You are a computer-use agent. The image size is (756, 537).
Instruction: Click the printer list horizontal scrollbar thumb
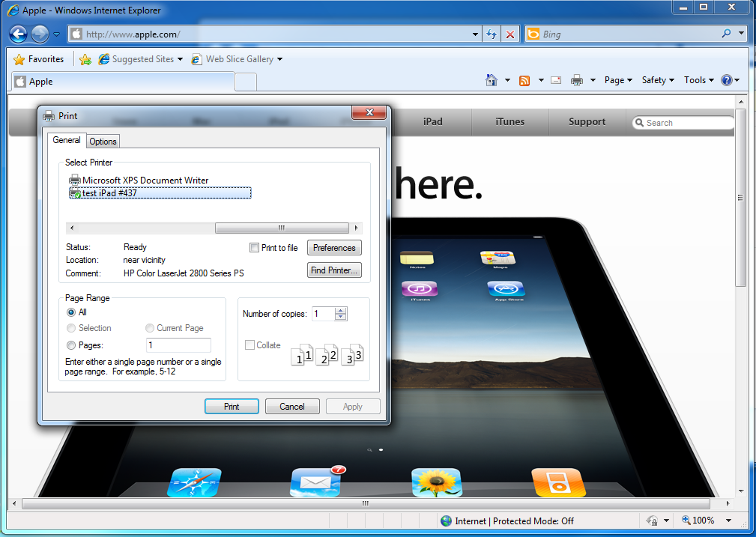click(x=282, y=228)
